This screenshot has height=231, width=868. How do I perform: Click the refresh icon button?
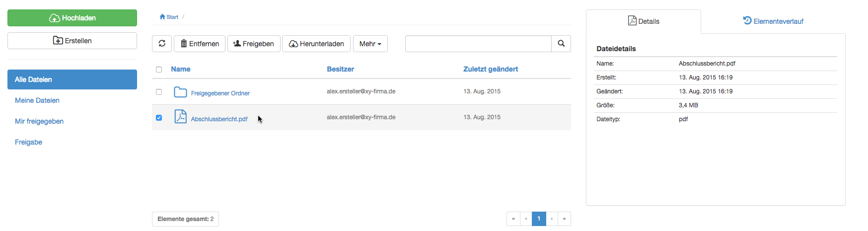point(162,44)
